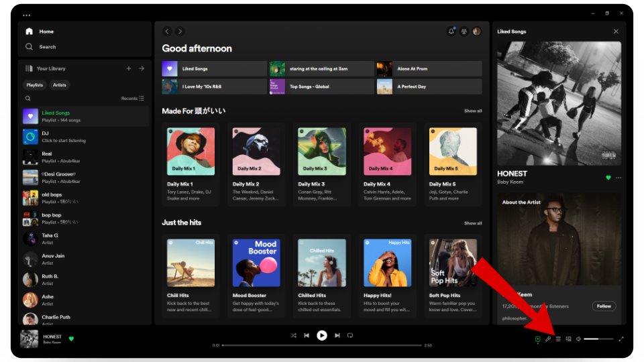This screenshot has width=644, height=362.
Task: Open artist Ashe in the library
Action: [85, 300]
